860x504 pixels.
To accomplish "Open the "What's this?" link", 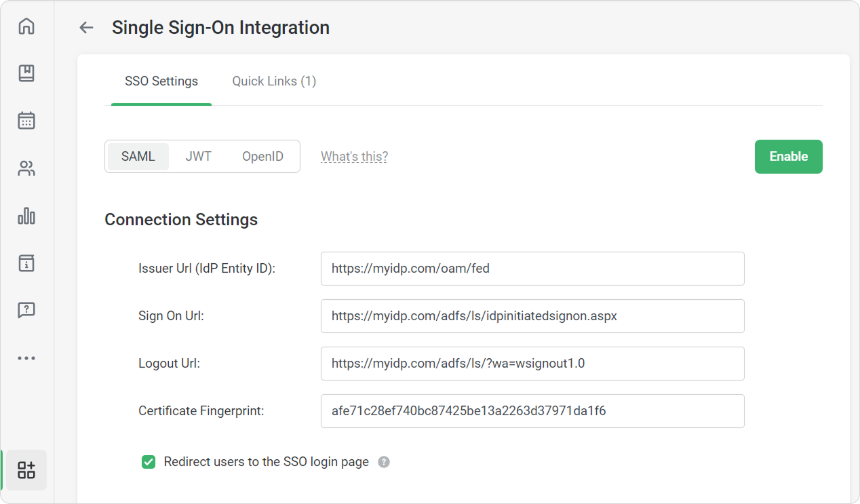I will 354,157.
